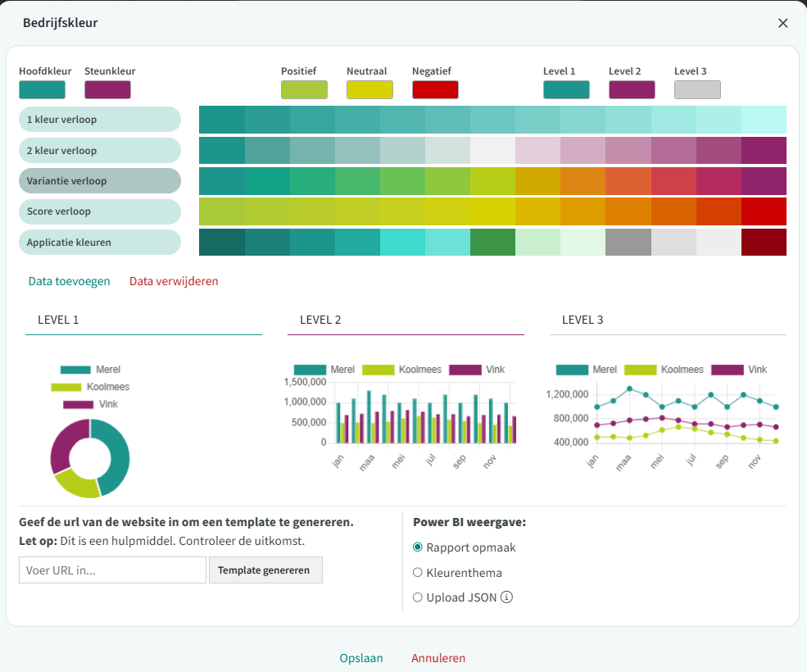The width and height of the screenshot is (807, 672).
Task: Select the Rapport opmaak radio option
Action: (418, 547)
